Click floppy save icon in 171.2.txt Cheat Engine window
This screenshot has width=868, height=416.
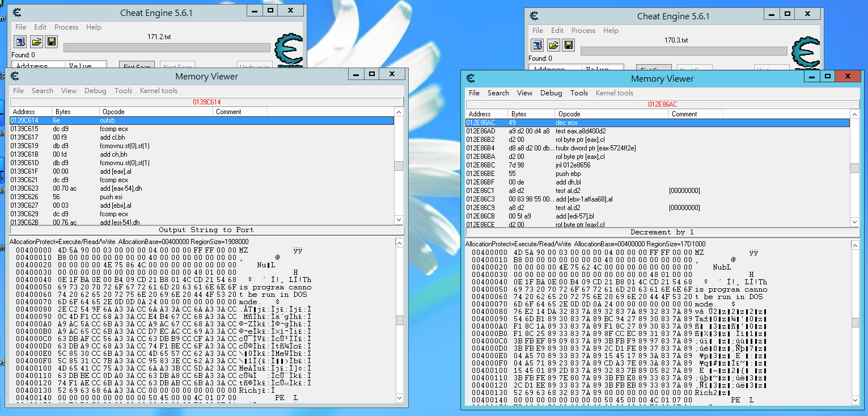tap(51, 41)
